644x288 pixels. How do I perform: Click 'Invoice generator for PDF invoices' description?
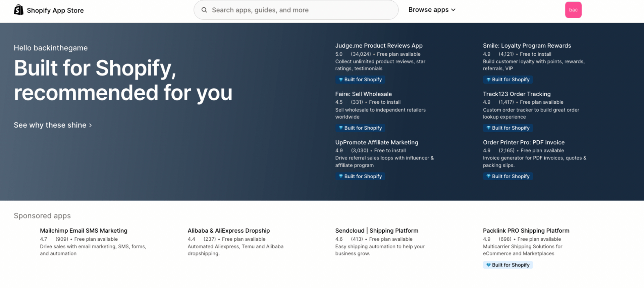coord(535,161)
